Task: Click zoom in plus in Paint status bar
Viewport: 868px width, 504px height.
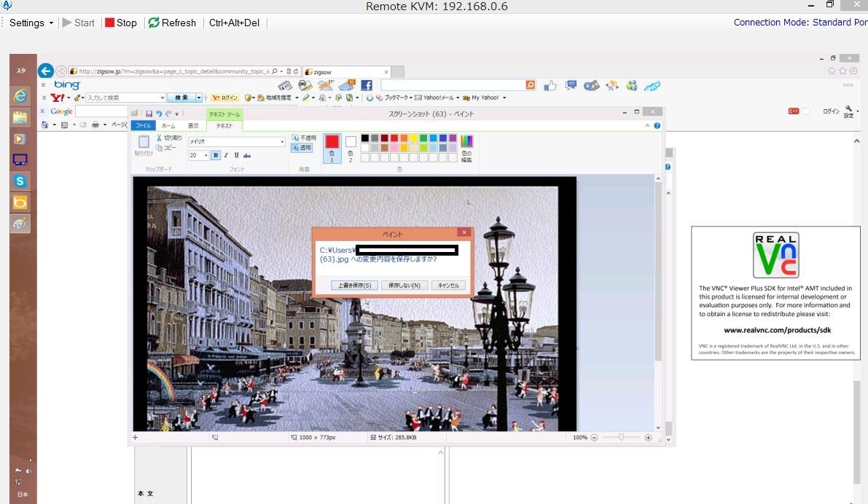Action: pyautogui.click(x=648, y=438)
